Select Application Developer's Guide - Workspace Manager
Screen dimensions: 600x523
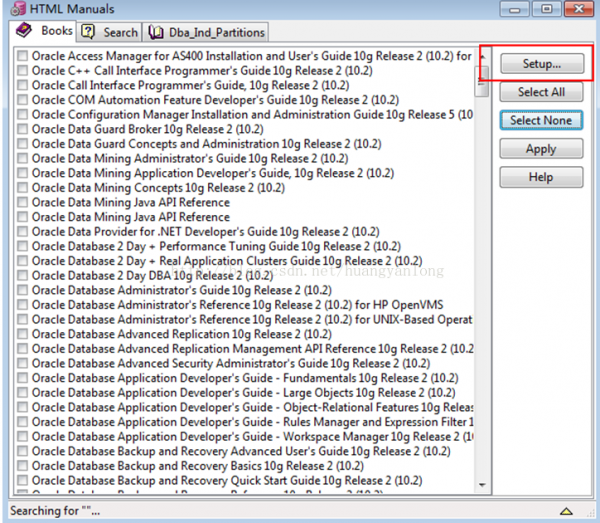[253, 436]
